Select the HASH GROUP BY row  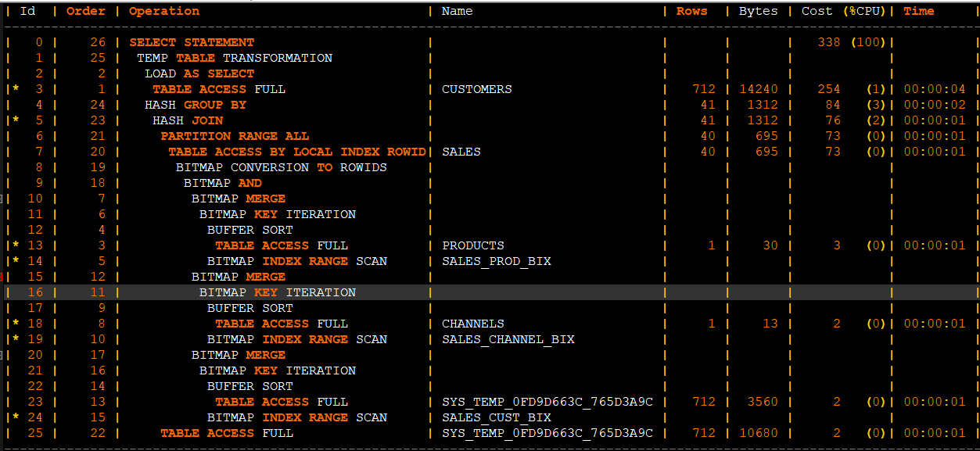point(490,105)
